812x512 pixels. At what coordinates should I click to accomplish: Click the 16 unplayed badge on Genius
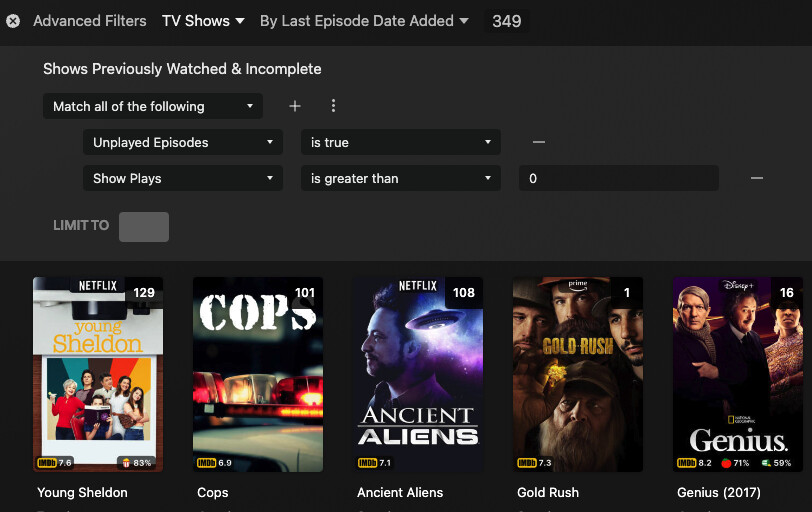click(x=787, y=292)
